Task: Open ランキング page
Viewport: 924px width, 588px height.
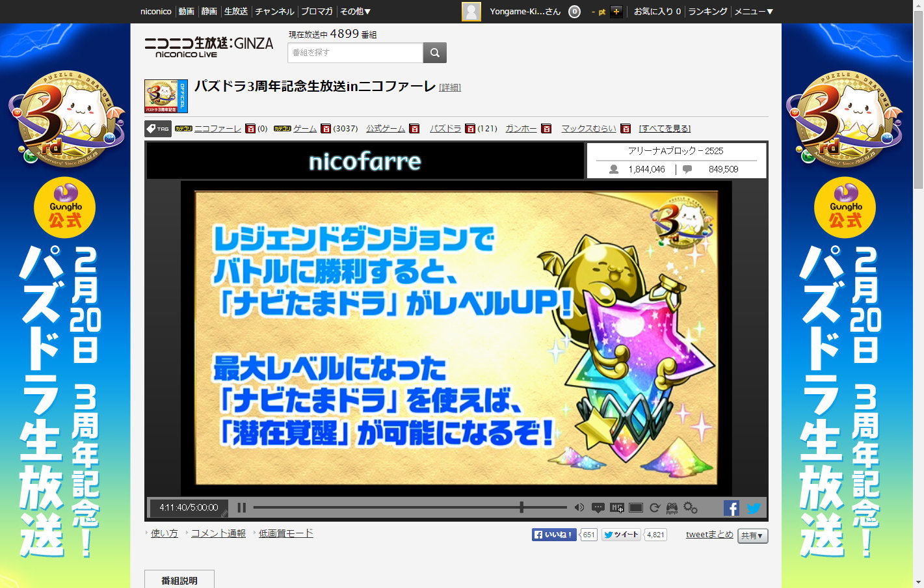Action: pos(707,12)
